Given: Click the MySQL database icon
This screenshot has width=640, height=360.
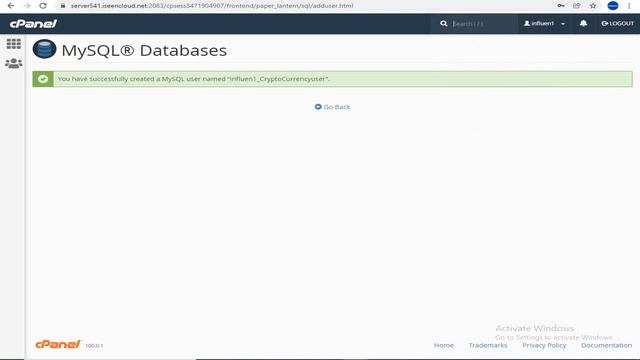Looking at the screenshot, I should 44,49.
